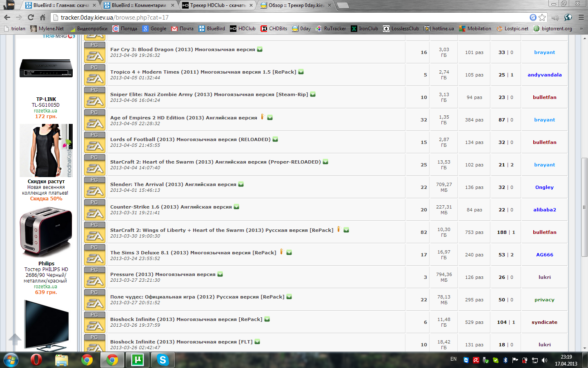View uploader Ongley profile
Image resolution: width=588 pixels, height=368 pixels.
[544, 187]
